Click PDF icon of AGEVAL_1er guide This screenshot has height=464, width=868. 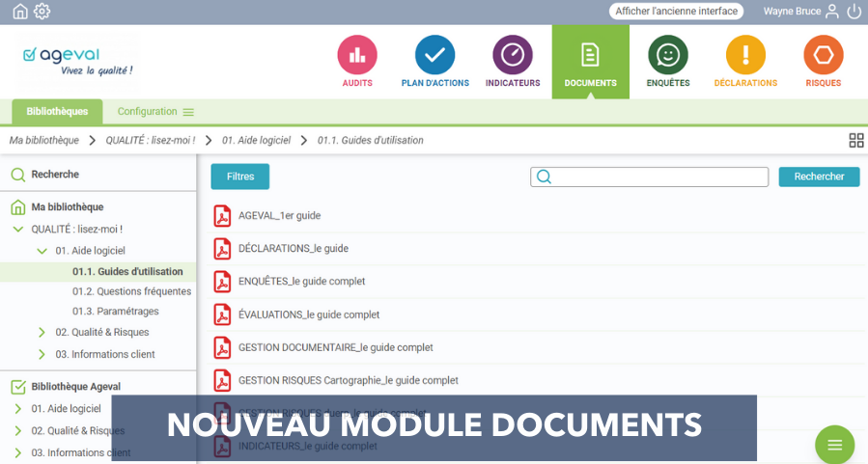222,216
